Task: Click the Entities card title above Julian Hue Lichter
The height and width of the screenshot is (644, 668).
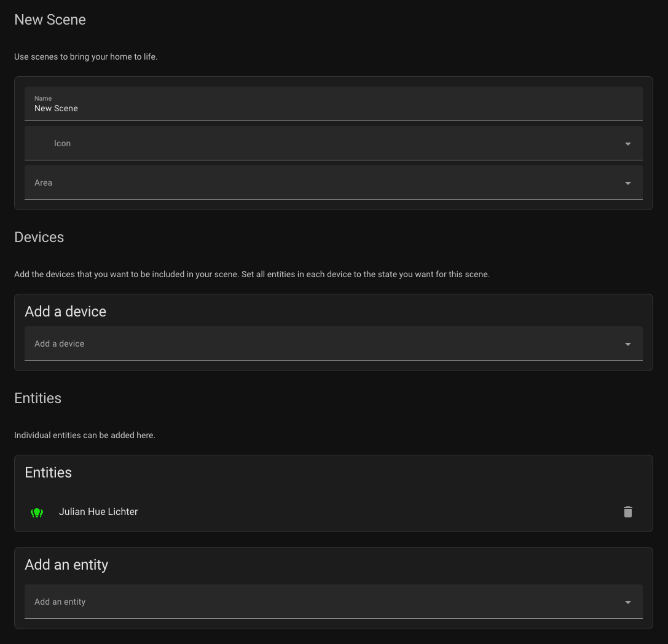Action: [x=48, y=473]
